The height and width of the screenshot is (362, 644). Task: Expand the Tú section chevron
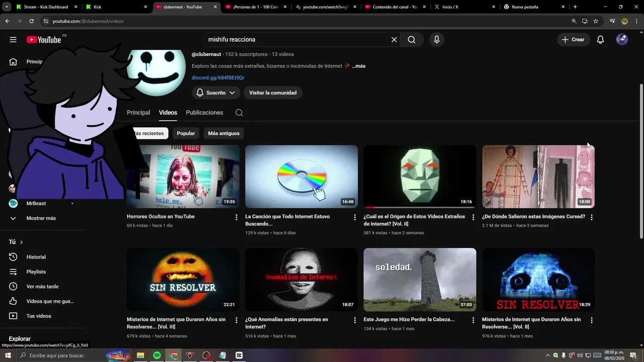pos(21,242)
